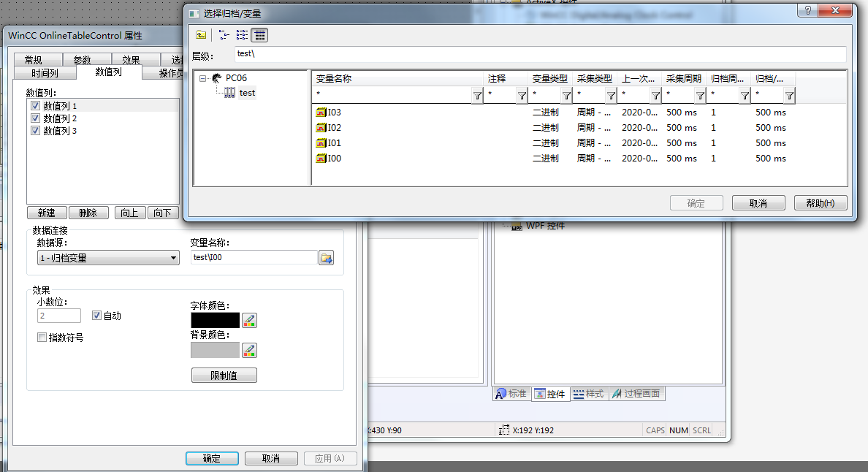868x472 pixels.
Task: Open filter for 上一次 column
Action: pyautogui.click(x=655, y=95)
